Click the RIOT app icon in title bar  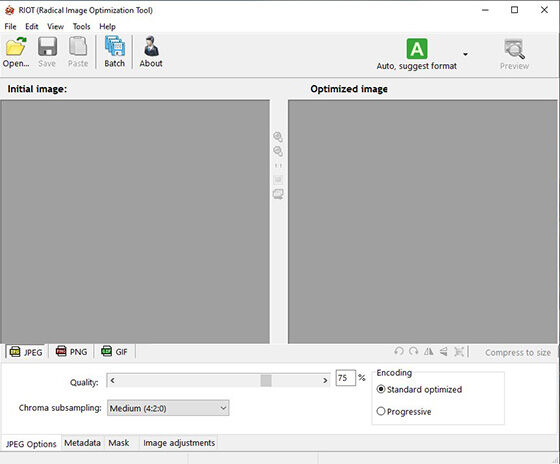[9, 10]
